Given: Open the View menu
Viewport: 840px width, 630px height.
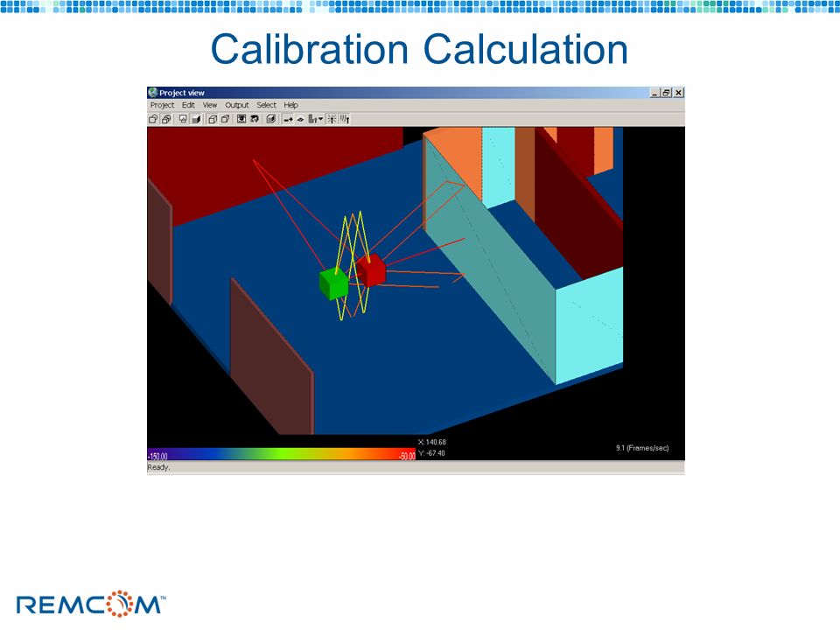Looking at the screenshot, I should click(209, 105).
